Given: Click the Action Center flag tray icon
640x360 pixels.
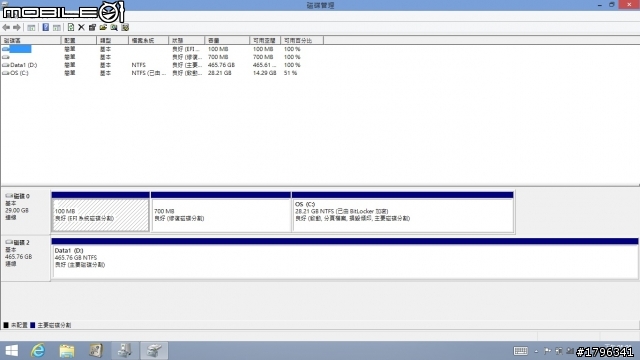Looking at the screenshot, I should point(547,351).
